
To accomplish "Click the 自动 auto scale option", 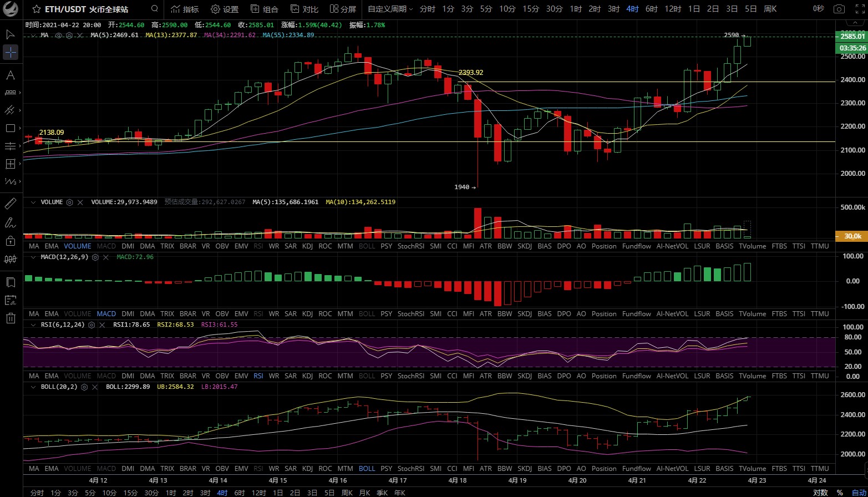I will point(859,493).
